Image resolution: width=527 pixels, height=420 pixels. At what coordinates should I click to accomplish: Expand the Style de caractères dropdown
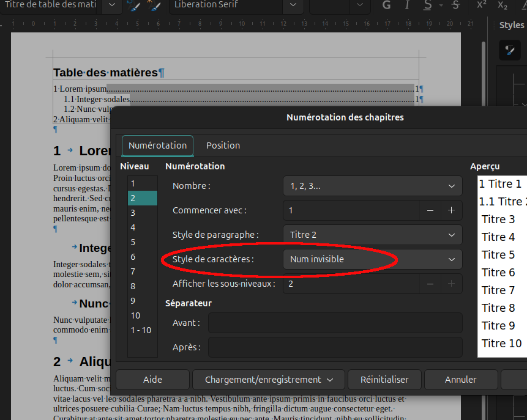coord(372,259)
